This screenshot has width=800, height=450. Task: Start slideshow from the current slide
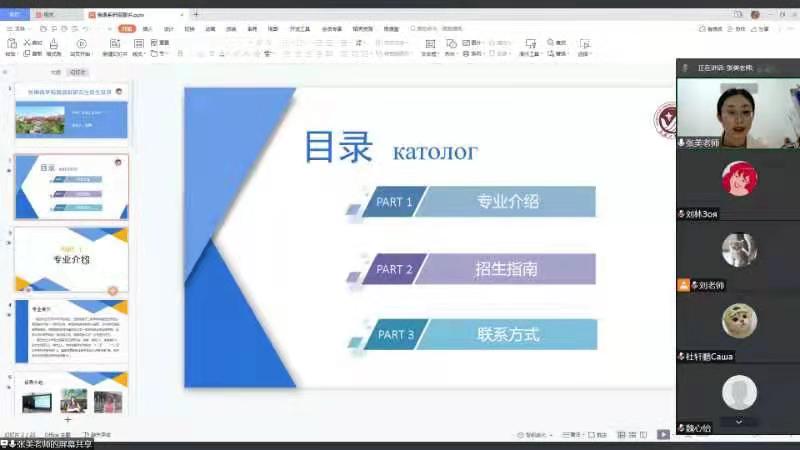click(81, 45)
